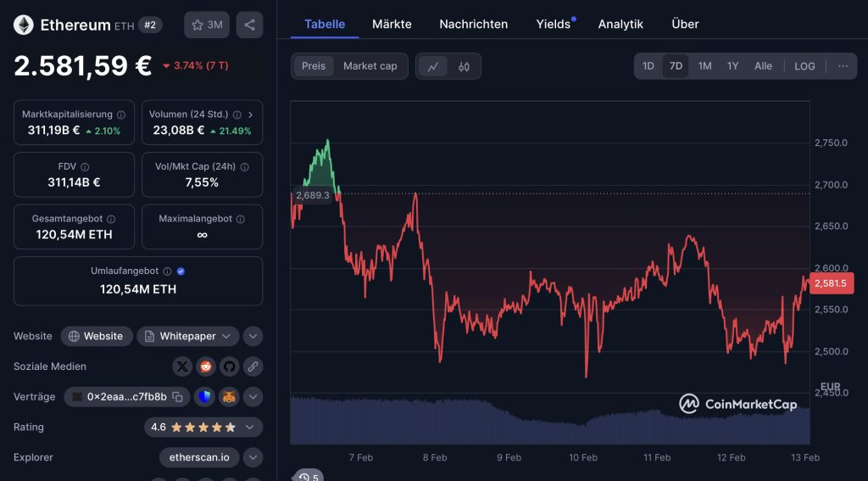Add token to MetaMask fox icon
This screenshot has height=481, width=868.
tap(229, 397)
